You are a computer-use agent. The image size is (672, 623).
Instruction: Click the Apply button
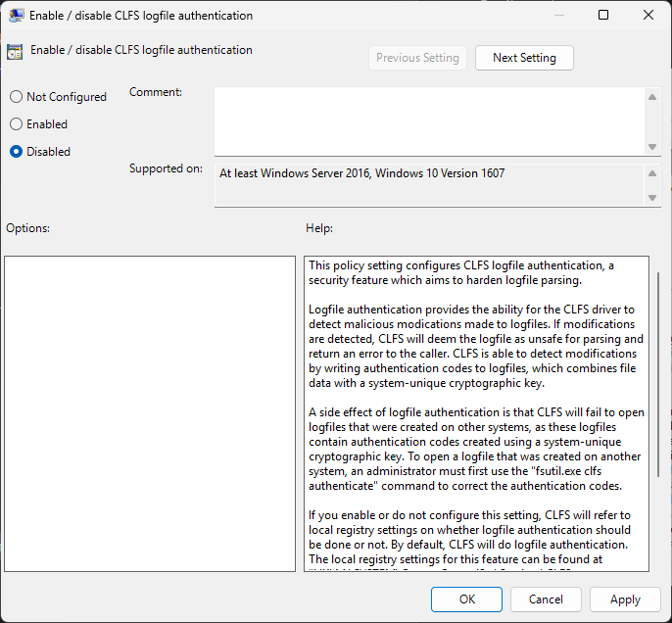coord(625,599)
